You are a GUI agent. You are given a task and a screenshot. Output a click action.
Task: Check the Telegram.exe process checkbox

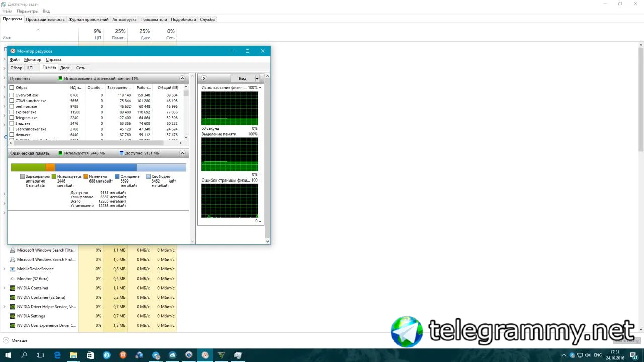pos(12,118)
